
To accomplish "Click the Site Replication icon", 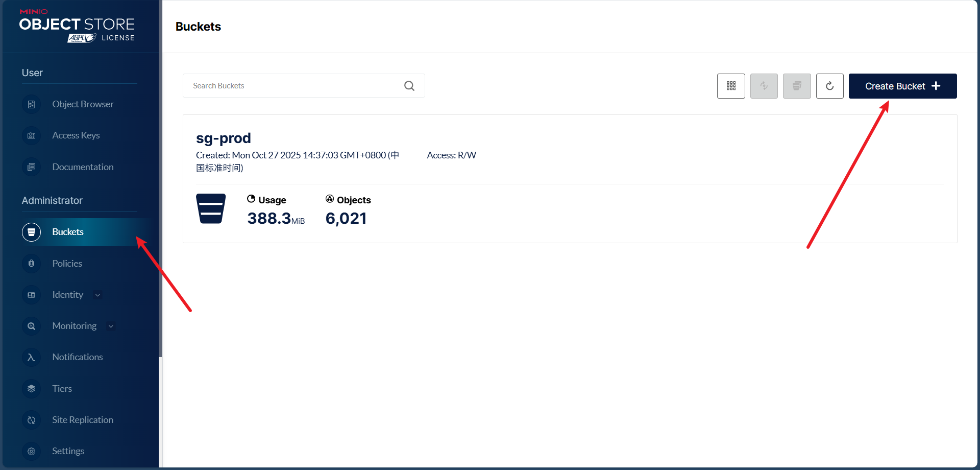I will click(31, 420).
